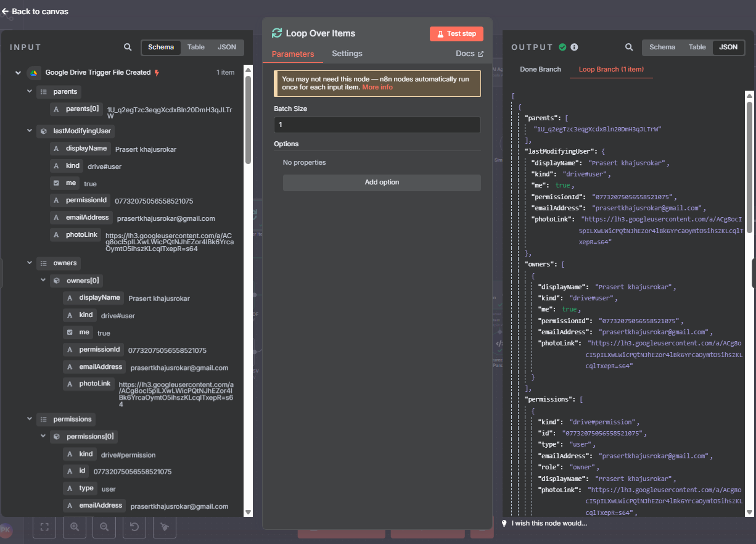Click the INPUT panel scrollbar thumb
The image size is (756, 544).
click(x=249, y=119)
